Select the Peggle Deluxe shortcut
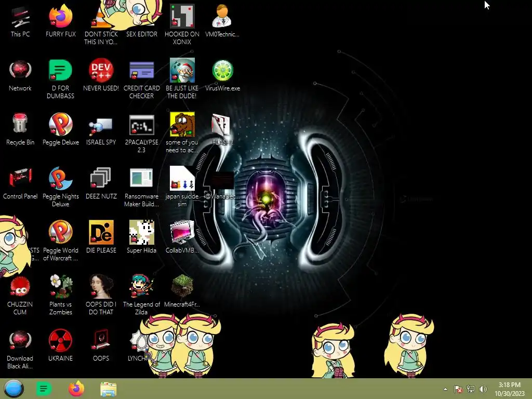Viewport: 532px width, 399px height. [60, 130]
